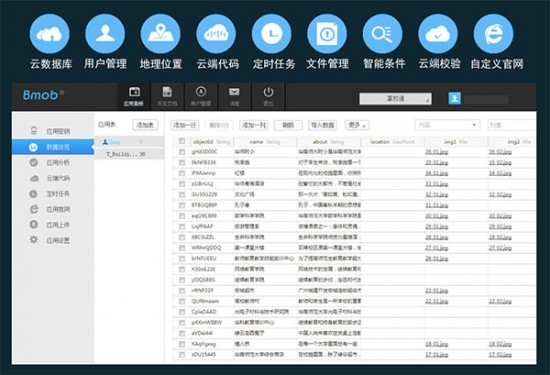This screenshot has width=550, height=375.
Task: Check the row CplaDAAD checkbox
Action: point(182,312)
